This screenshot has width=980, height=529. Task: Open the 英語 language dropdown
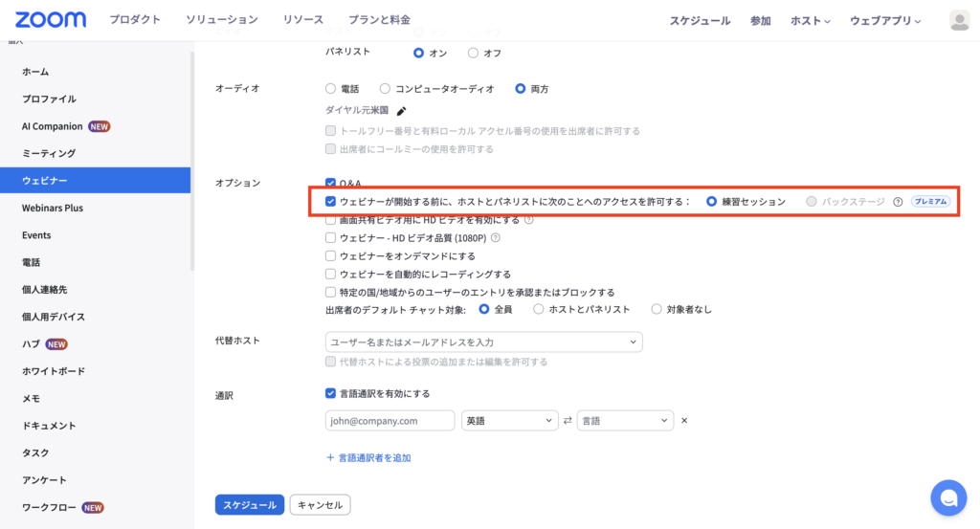click(x=509, y=421)
